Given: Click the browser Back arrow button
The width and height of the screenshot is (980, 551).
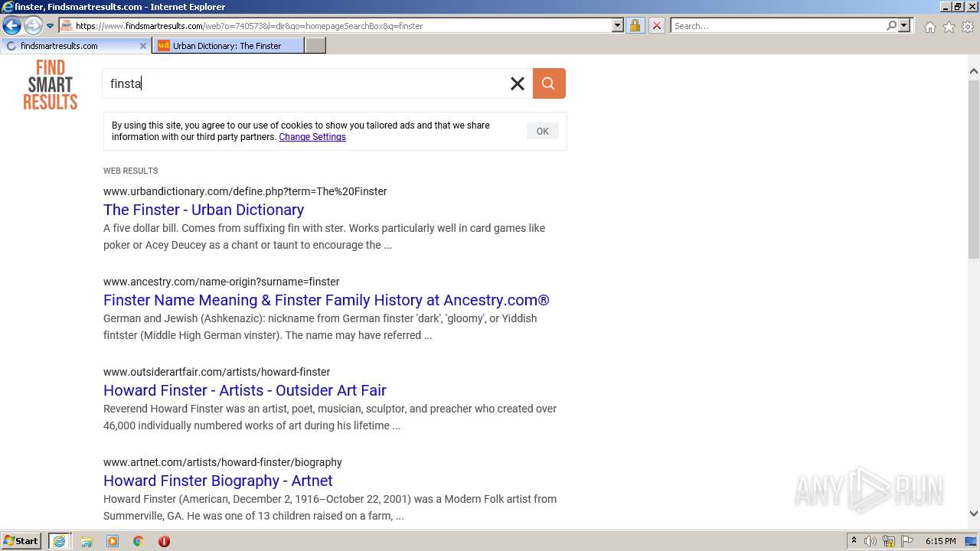Looking at the screenshot, I should 11,25.
